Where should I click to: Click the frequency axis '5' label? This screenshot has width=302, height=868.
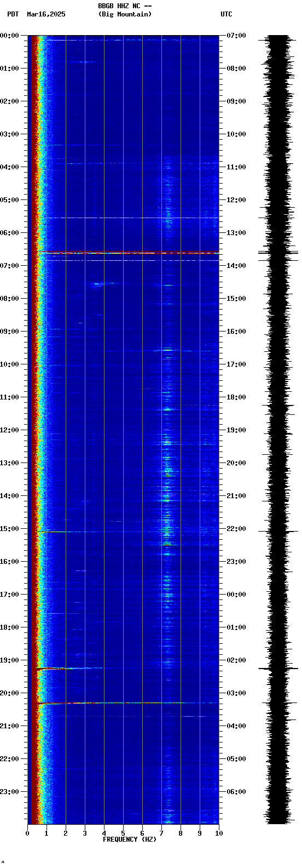coord(123,833)
